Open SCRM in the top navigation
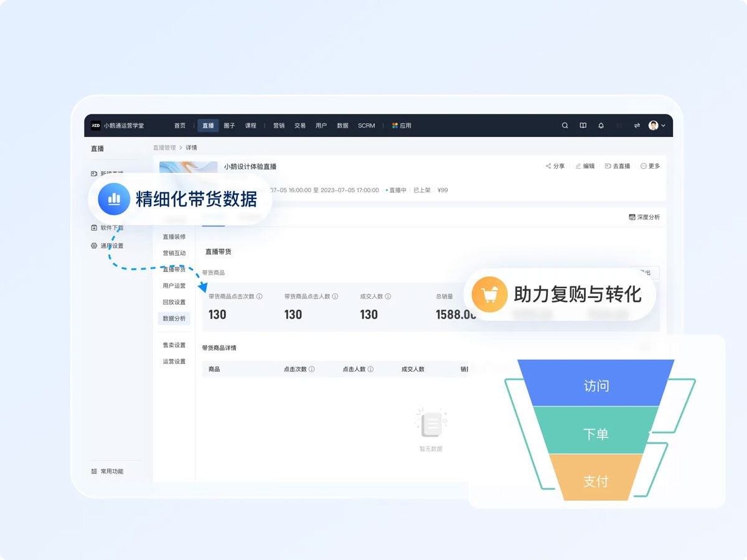The image size is (747, 560). point(367,126)
